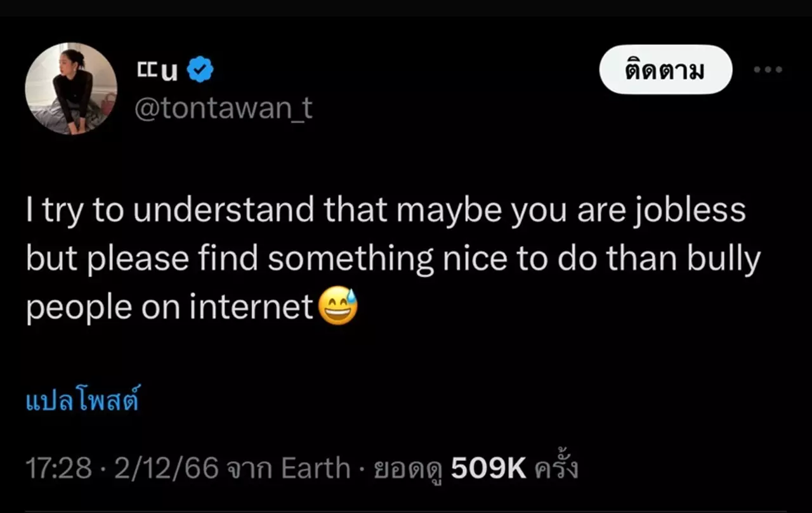Click the display name beside the badge
812x513 pixels.
(x=158, y=70)
